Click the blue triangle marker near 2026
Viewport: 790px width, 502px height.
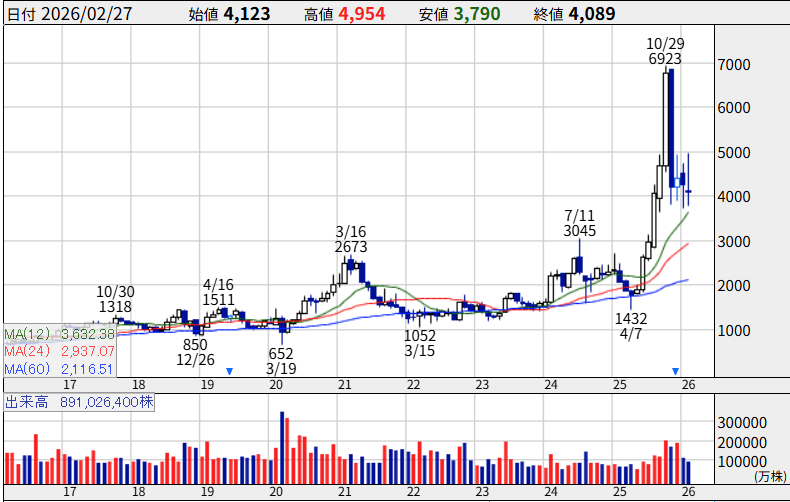click(x=676, y=371)
